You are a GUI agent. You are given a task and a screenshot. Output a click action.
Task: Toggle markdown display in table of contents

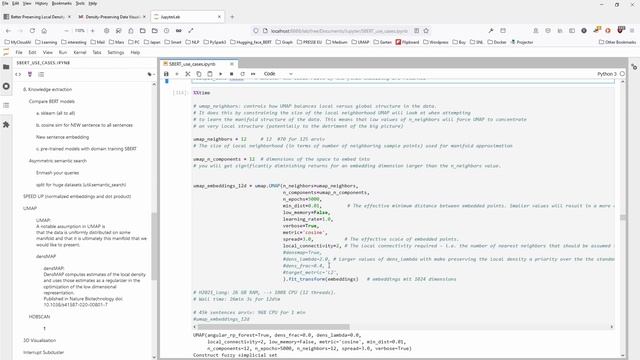(x=30, y=74)
